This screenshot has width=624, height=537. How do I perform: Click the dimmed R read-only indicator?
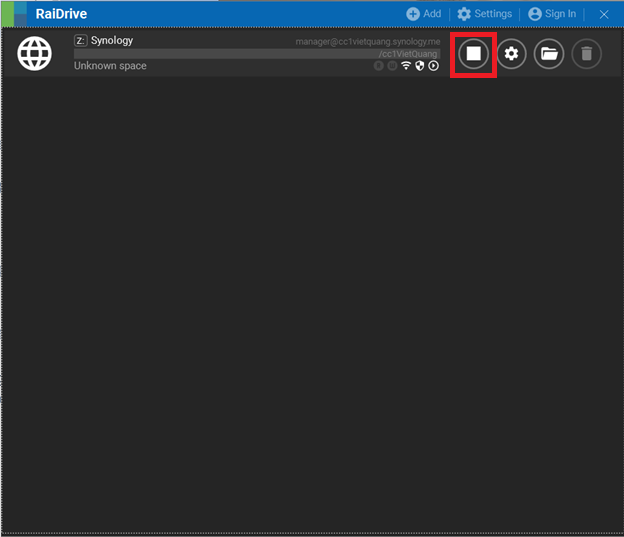[x=379, y=66]
